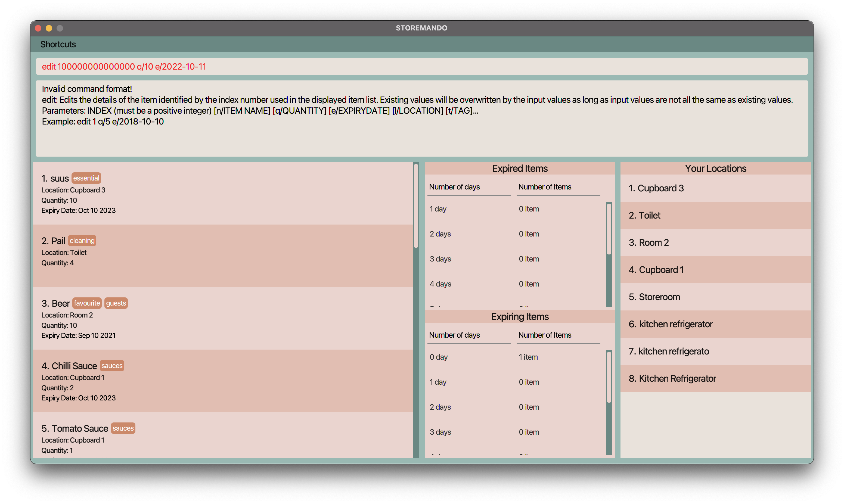Click the Expired Items panel header
The image size is (844, 504).
tap(519, 168)
